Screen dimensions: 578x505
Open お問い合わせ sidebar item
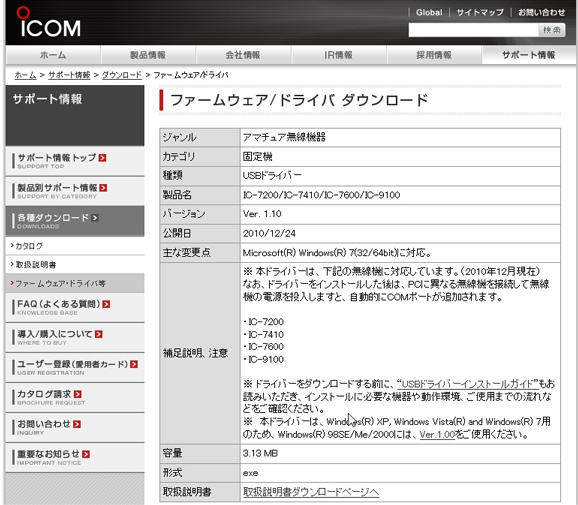tap(75, 427)
